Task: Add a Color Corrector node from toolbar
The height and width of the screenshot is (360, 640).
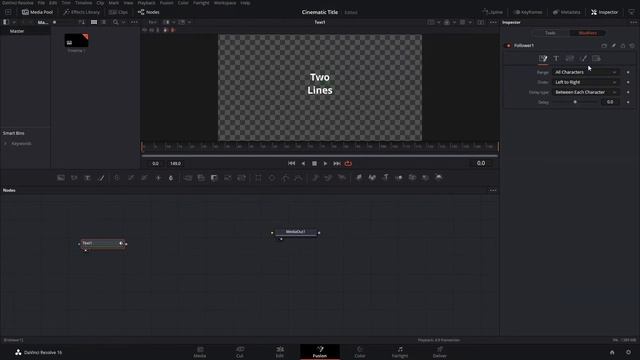Action: (117, 178)
